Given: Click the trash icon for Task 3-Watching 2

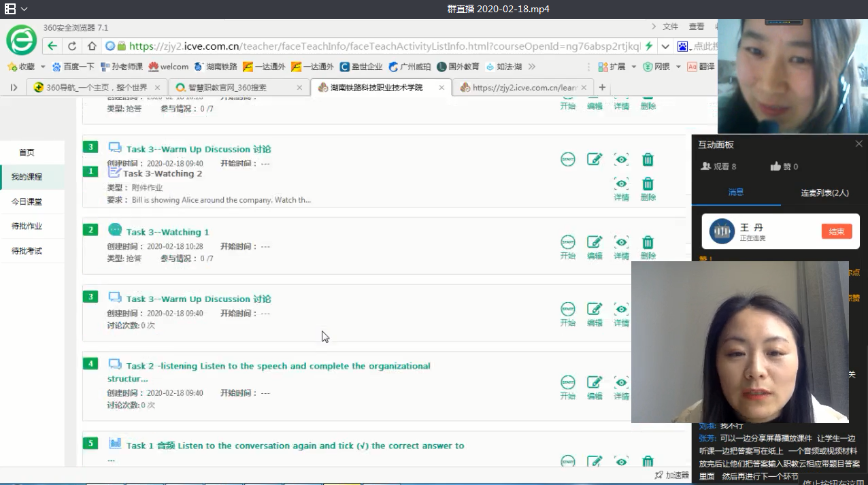Looking at the screenshot, I should 648,184.
